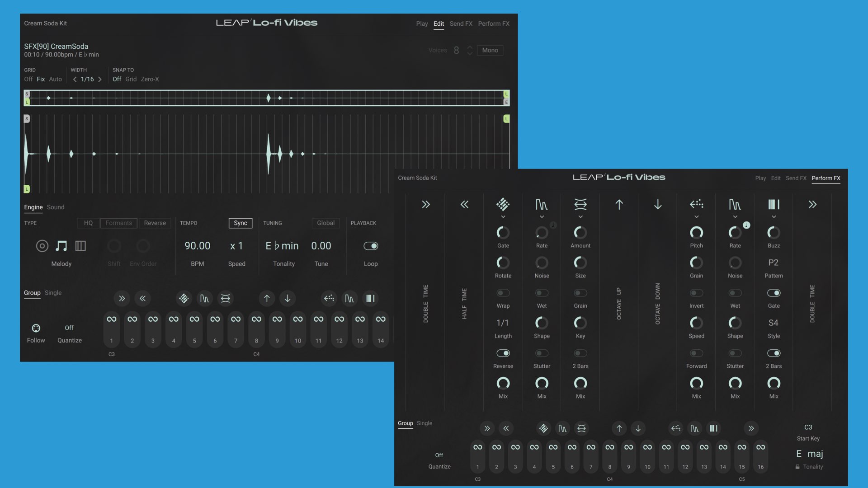Image resolution: width=868 pixels, height=488 pixels.
Task: Toggle the Loop playback switch
Action: coord(371,246)
